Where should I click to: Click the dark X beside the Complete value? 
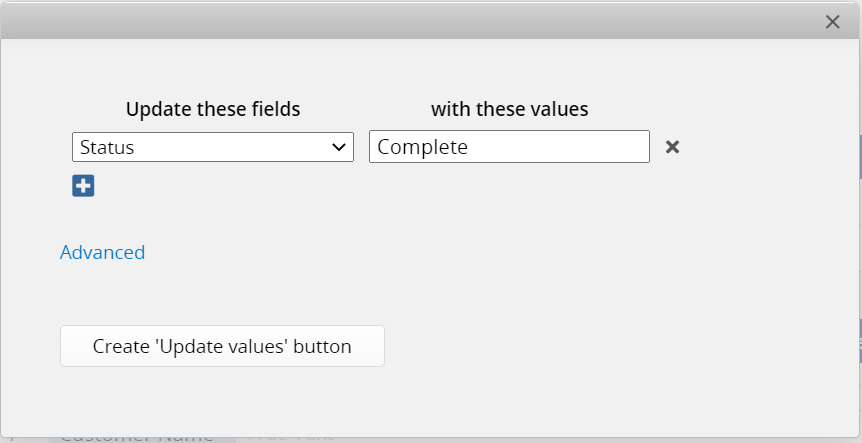tap(672, 147)
